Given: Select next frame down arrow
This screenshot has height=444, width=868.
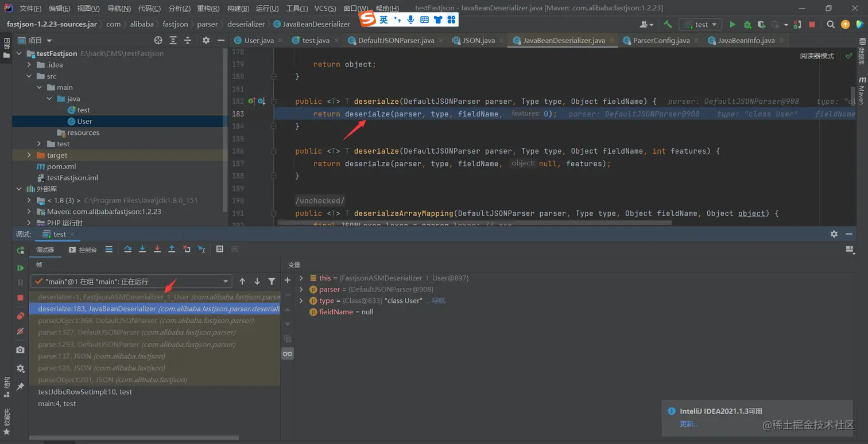Looking at the screenshot, I should pos(257,281).
